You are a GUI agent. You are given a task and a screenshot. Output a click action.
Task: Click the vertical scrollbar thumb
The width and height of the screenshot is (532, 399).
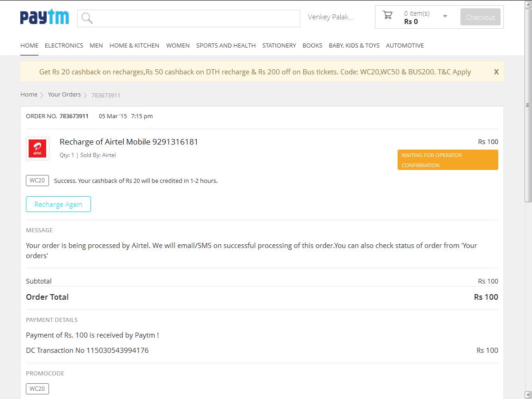tap(528, 105)
